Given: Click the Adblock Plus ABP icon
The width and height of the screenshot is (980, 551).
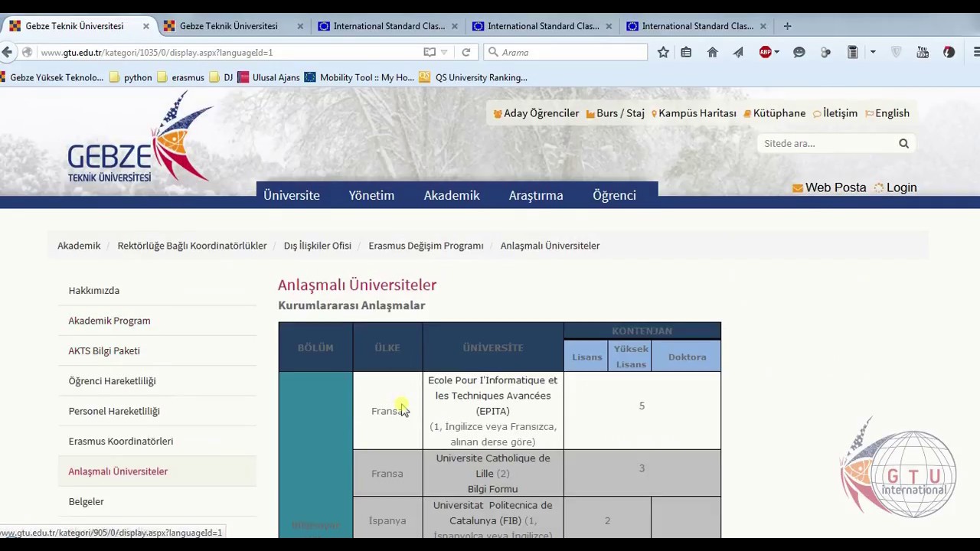Looking at the screenshot, I should pyautogui.click(x=765, y=52).
